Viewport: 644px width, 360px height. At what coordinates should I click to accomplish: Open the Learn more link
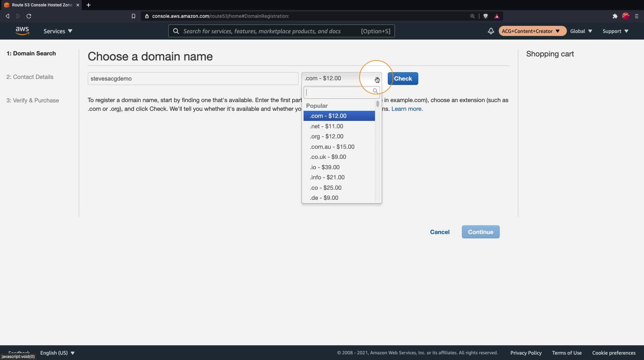coord(407,109)
